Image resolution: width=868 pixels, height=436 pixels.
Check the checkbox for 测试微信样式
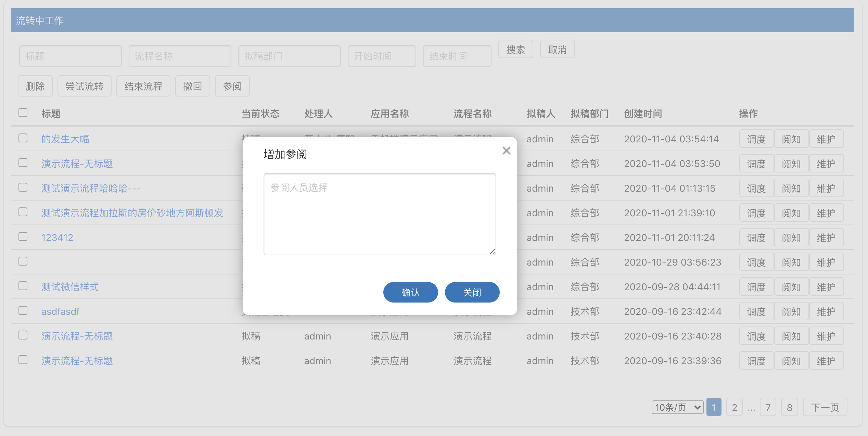pyautogui.click(x=23, y=286)
